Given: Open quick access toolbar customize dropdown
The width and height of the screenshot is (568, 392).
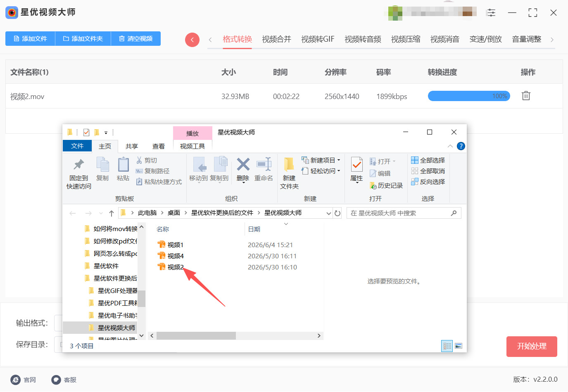Looking at the screenshot, I should 106,132.
